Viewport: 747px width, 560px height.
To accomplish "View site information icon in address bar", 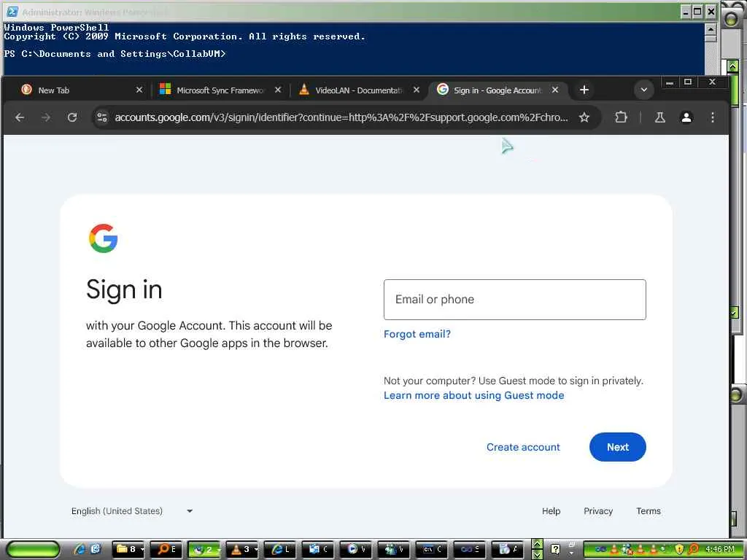I will coord(102,117).
